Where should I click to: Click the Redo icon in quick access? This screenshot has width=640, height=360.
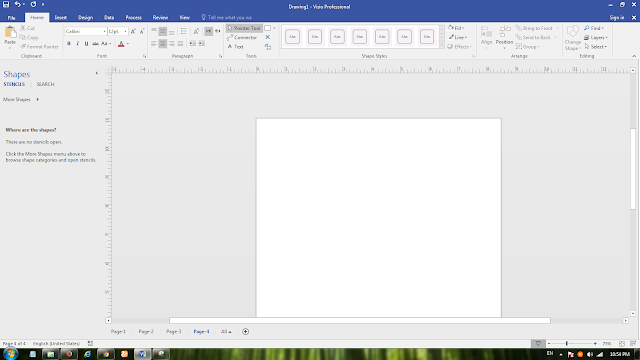pyautogui.click(x=33, y=4)
